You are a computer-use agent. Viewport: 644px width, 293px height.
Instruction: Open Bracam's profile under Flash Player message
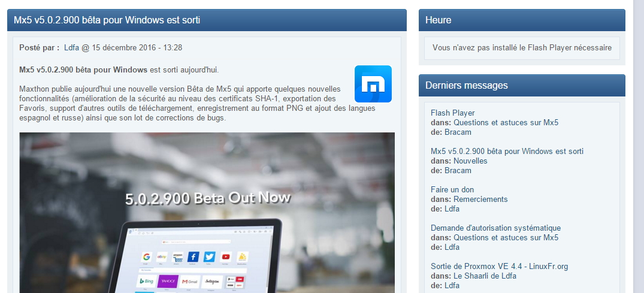458,132
